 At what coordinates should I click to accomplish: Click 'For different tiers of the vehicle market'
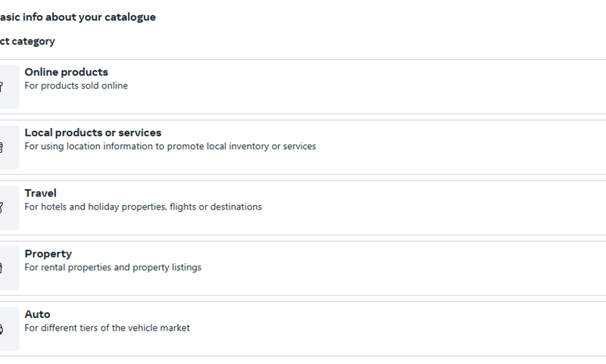point(107,328)
